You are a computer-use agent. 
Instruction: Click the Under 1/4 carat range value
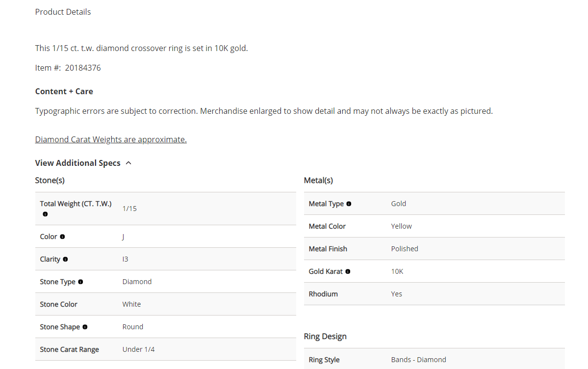click(x=138, y=349)
